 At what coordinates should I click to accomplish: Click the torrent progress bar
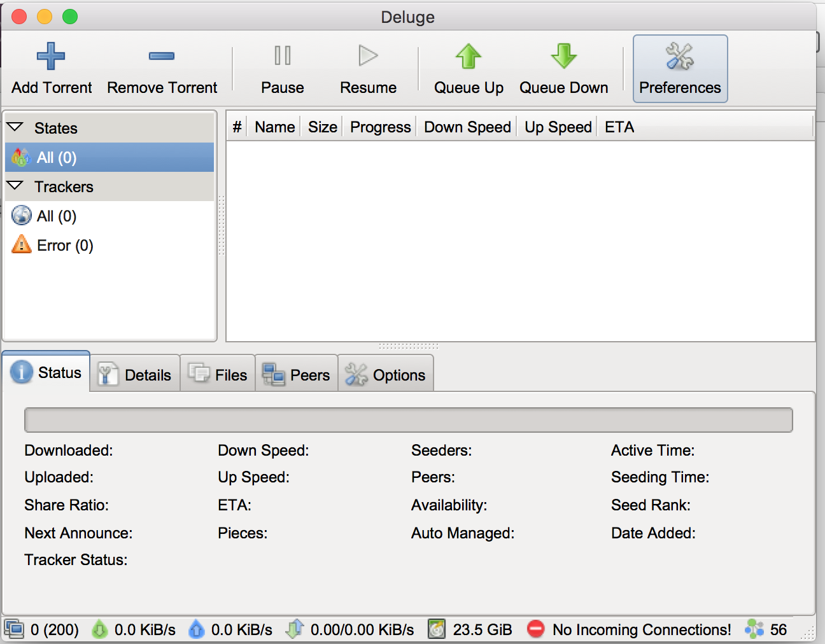coord(408,420)
